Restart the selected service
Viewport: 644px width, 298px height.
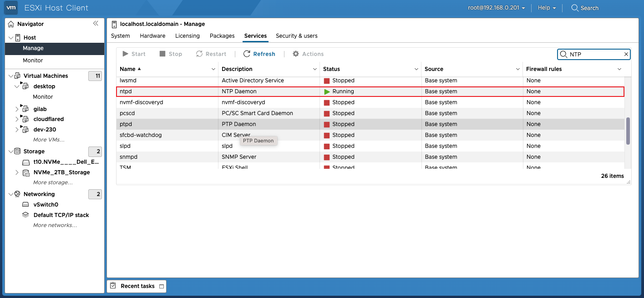pos(211,54)
